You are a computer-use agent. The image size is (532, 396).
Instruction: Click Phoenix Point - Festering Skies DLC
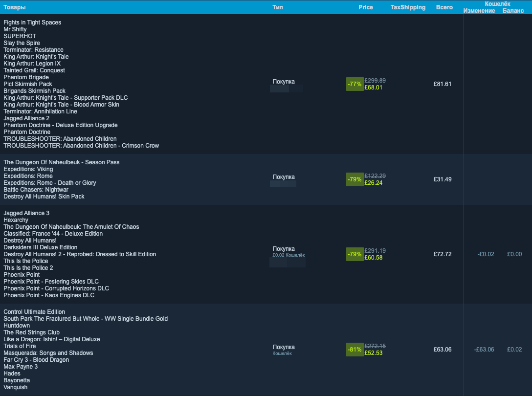[x=51, y=281]
